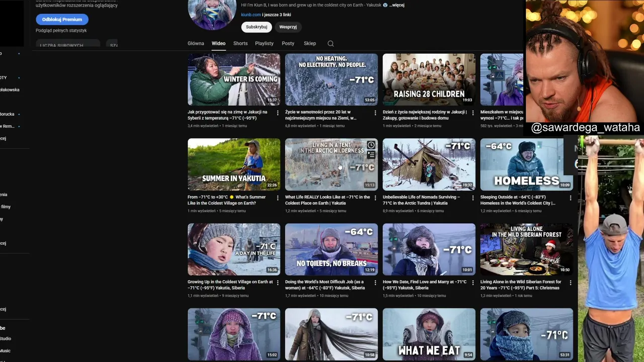Open options for 'From −71°C to +30°C' video
The width and height of the screenshot is (644, 362).
pyautogui.click(x=278, y=198)
